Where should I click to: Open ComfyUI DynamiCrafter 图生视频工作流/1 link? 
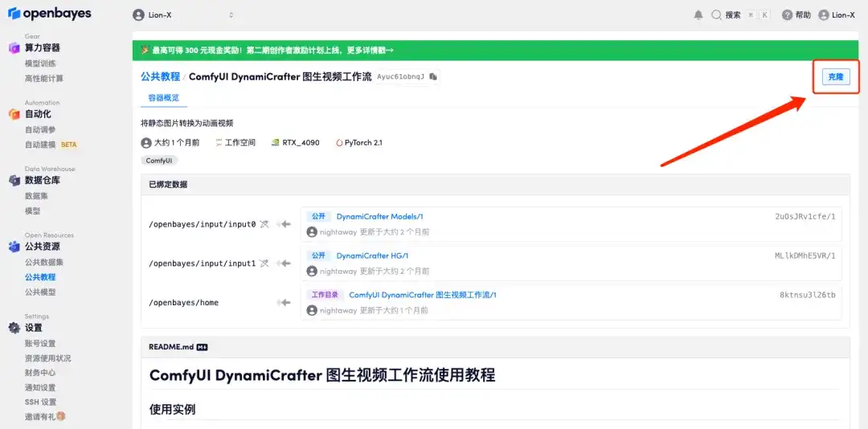423,295
